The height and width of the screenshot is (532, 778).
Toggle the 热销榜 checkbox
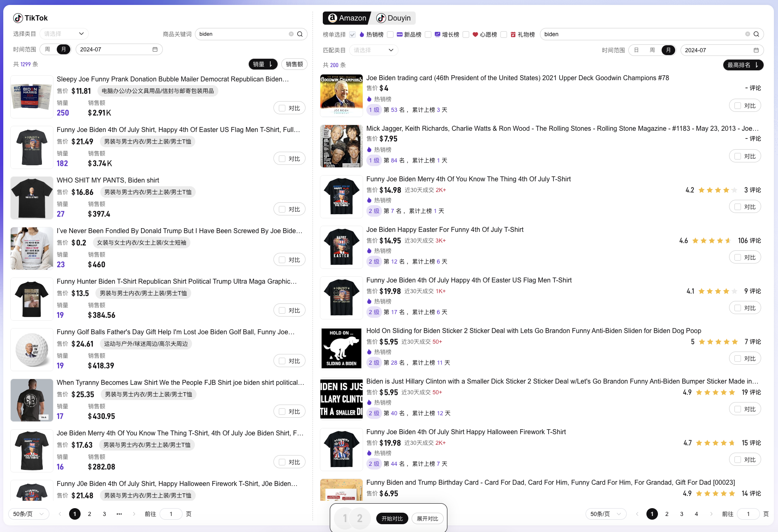point(352,35)
